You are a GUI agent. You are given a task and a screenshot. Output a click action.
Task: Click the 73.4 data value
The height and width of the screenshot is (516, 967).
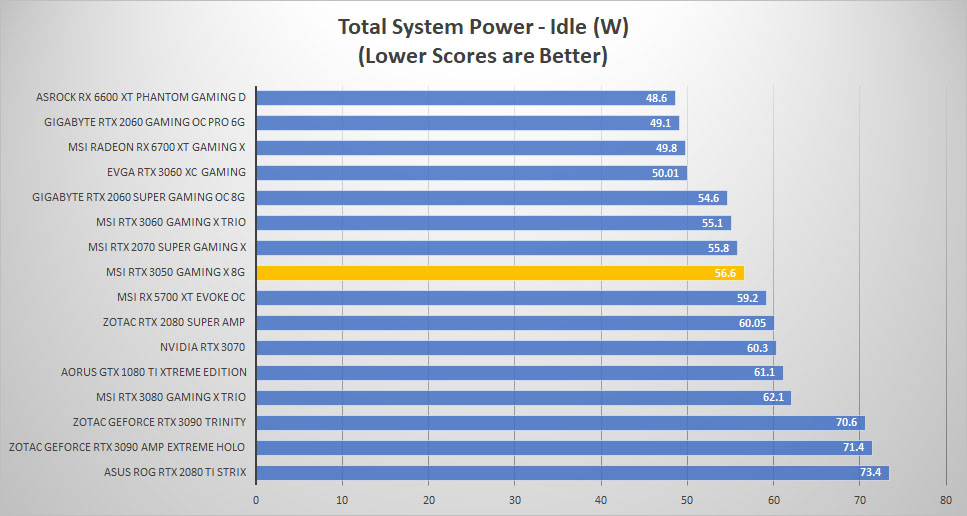870,473
